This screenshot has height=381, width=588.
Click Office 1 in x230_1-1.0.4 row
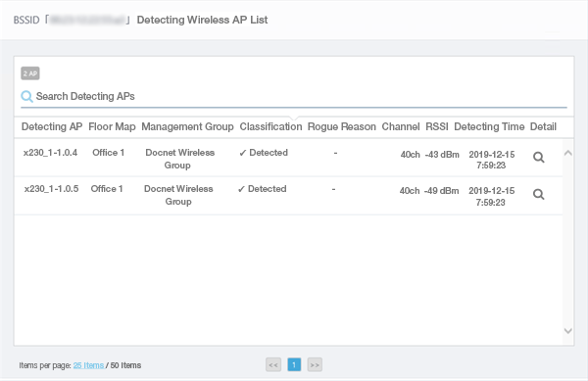click(x=109, y=153)
